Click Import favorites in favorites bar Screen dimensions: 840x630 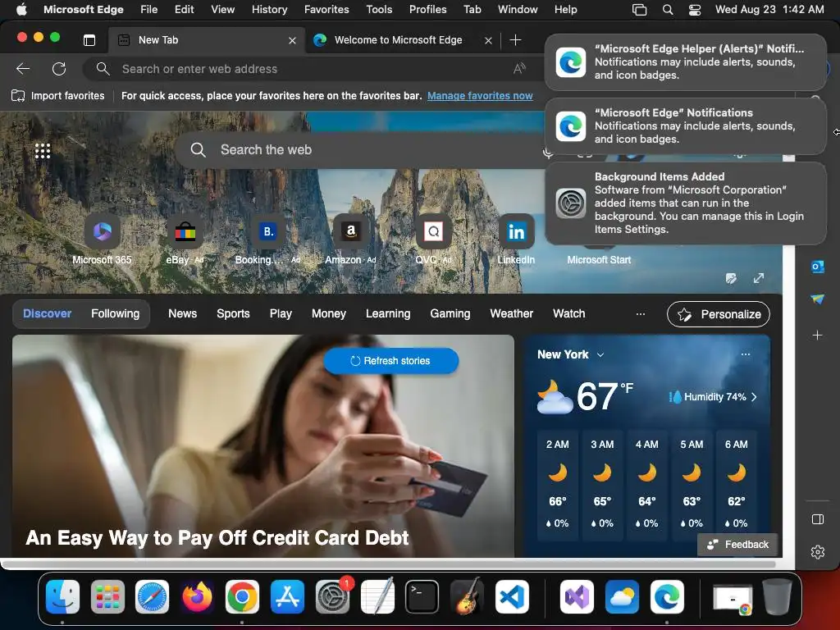[x=58, y=96]
